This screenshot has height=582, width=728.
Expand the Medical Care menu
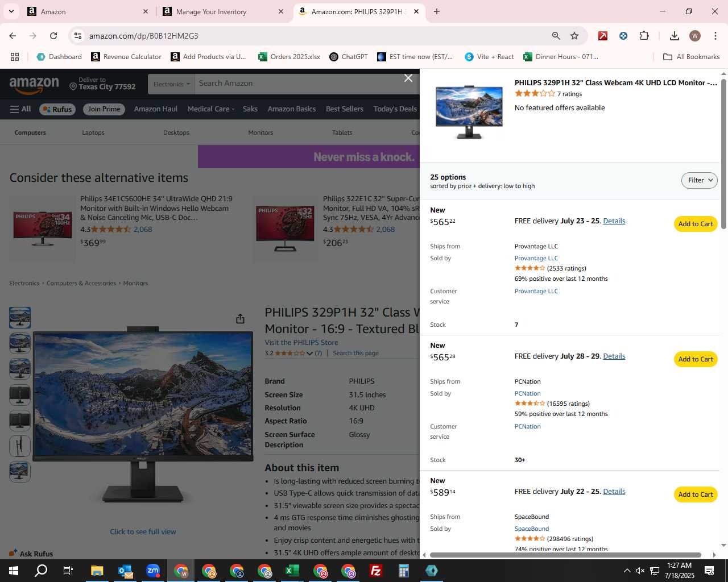pyautogui.click(x=211, y=109)
